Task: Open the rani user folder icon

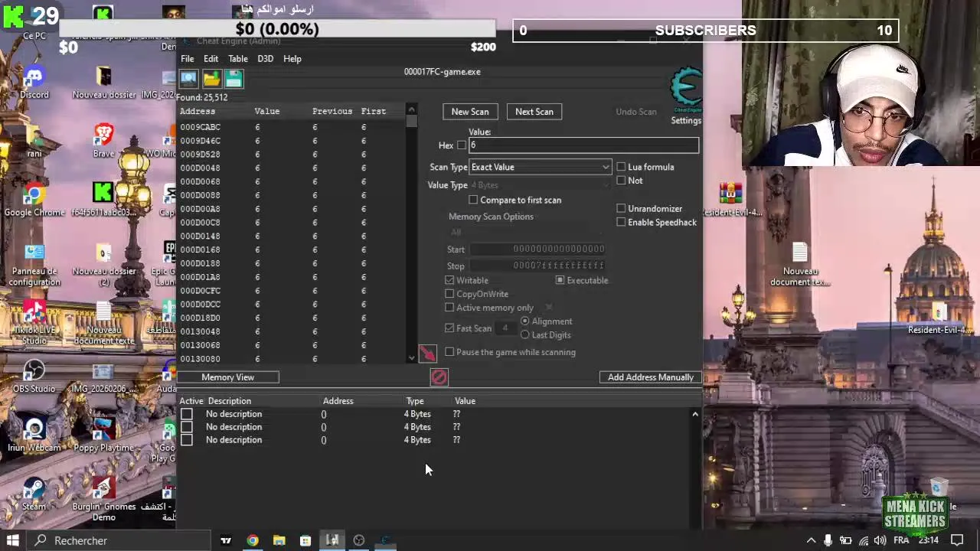Action: (34, 142)
